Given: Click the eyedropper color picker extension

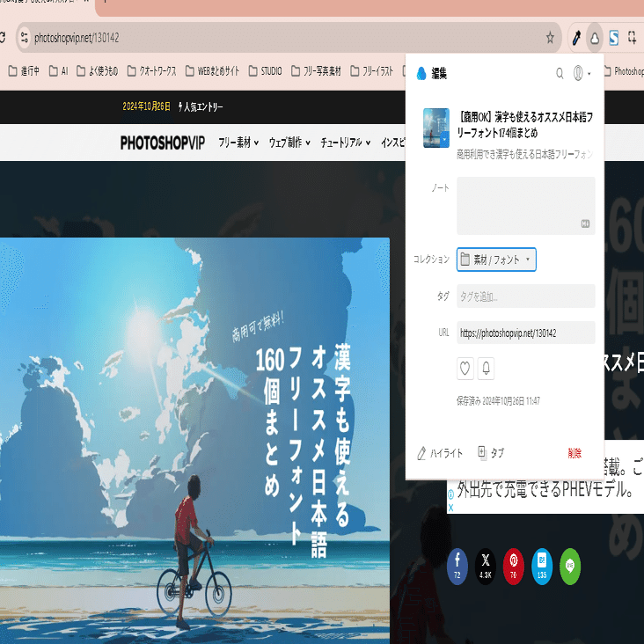Looking at the screenshot, I should (576, 38).
